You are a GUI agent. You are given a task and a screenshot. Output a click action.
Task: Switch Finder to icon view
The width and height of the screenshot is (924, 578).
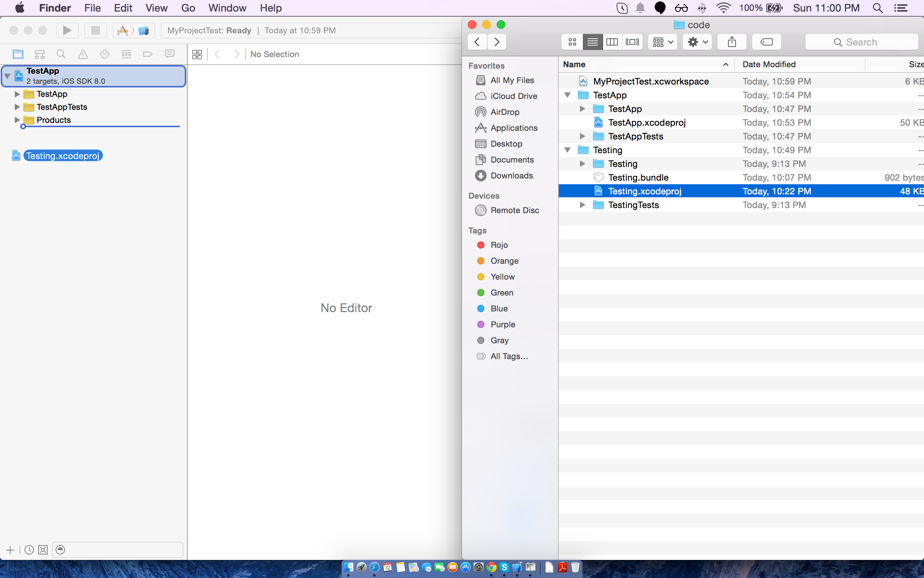572,42
